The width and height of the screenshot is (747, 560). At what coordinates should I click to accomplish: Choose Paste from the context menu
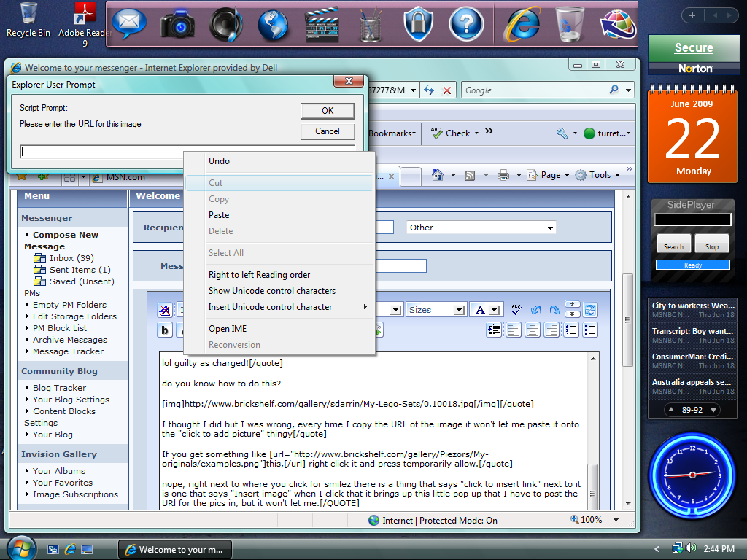click(279, 215)
